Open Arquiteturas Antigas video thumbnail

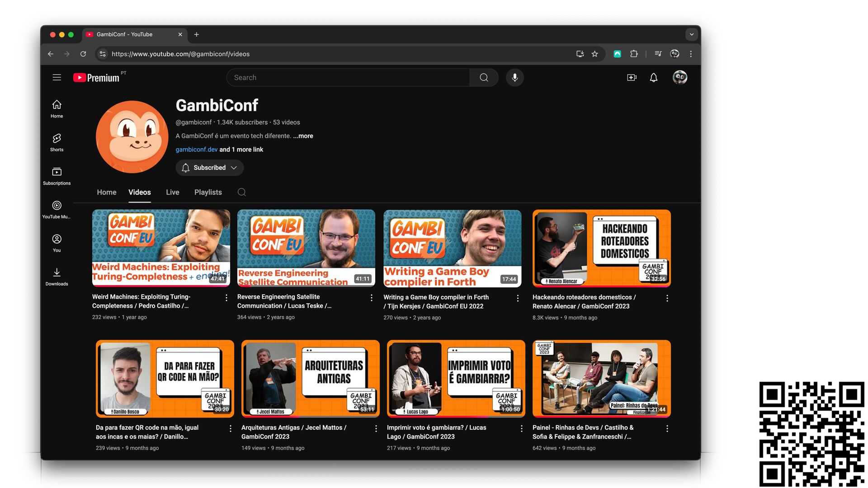pyautogui.click(x=310, y=378)
